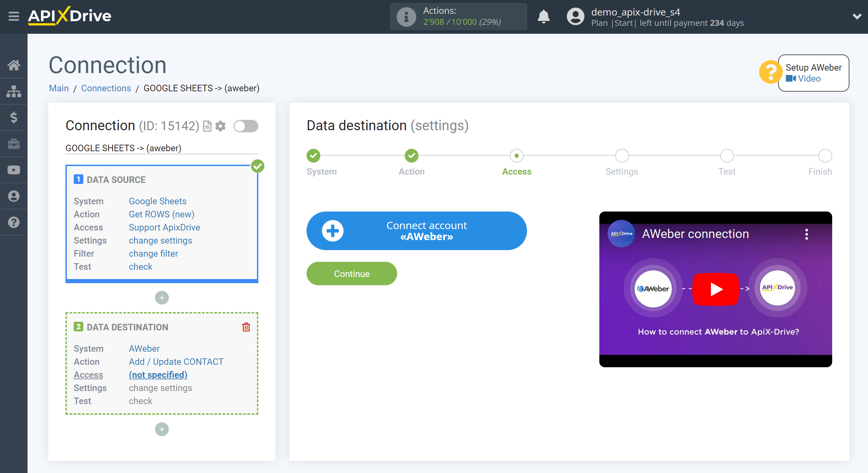
Task: Select the Connections breadcrumb item
Action: (x=106, y=88)
